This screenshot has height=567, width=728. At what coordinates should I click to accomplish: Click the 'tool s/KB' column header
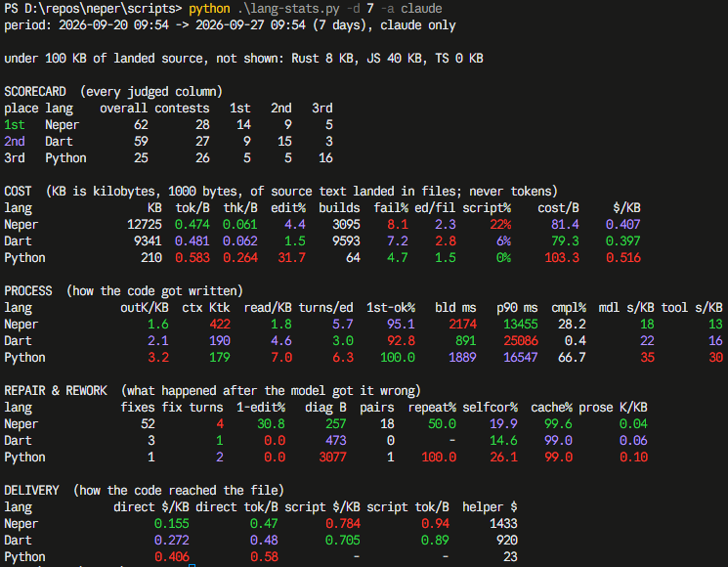tap(692, 308)
